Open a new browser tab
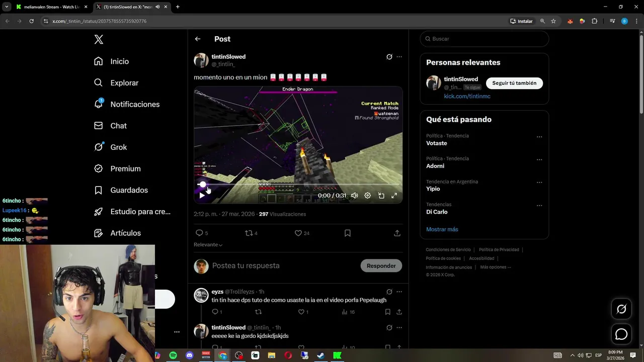 [178, 7]
